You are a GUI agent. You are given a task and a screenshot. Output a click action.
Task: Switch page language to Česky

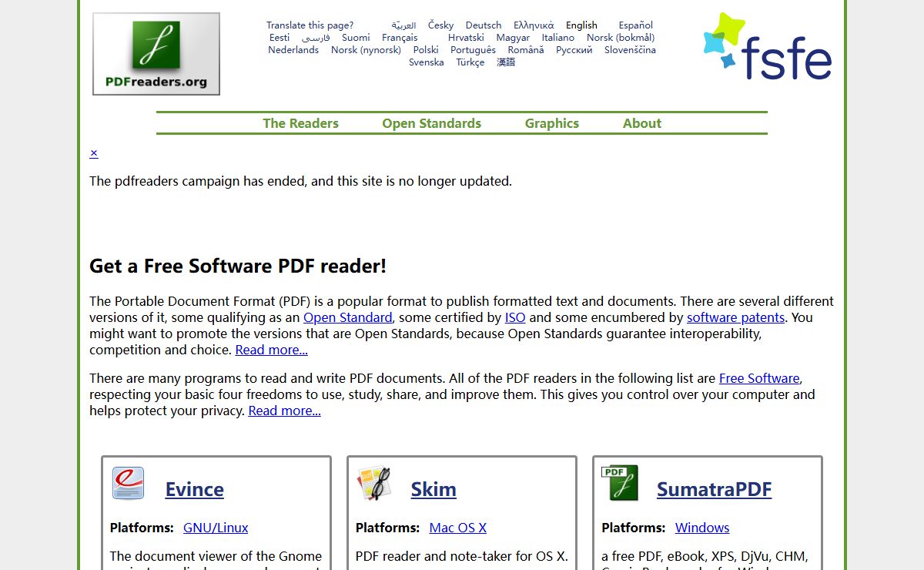click(441, 25)
